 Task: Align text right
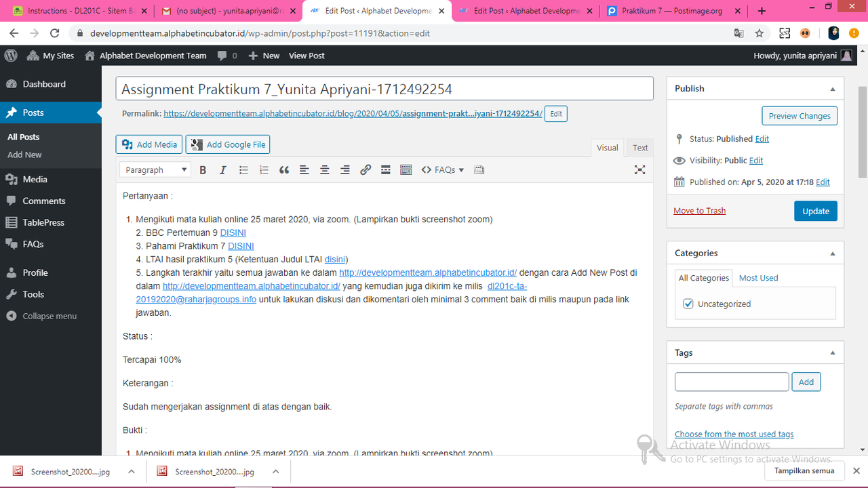point(345,170)
